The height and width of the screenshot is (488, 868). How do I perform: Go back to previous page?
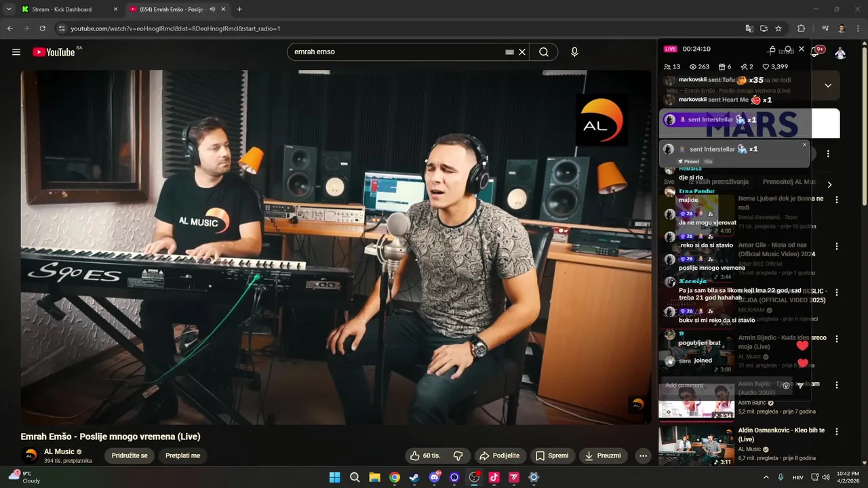(x=9, y=28)
